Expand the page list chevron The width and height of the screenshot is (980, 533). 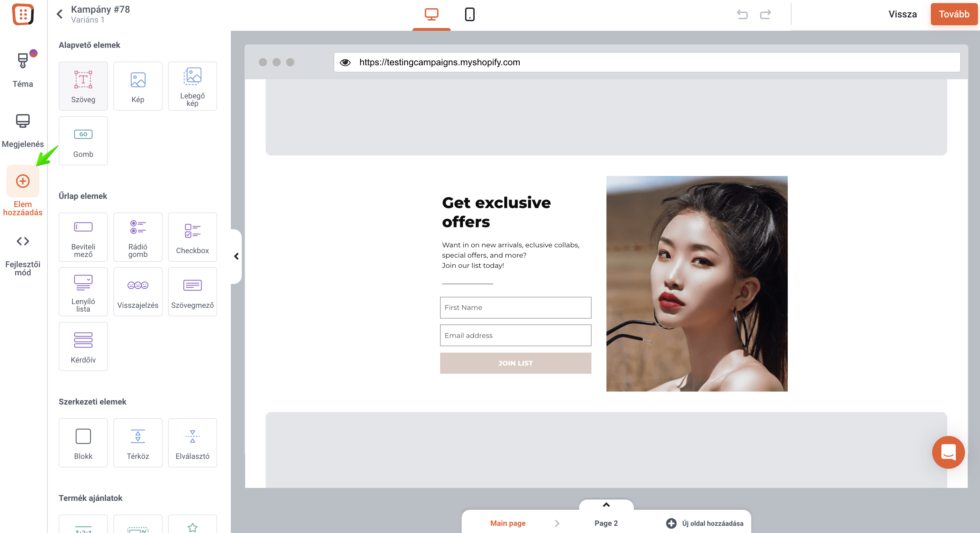606,505
